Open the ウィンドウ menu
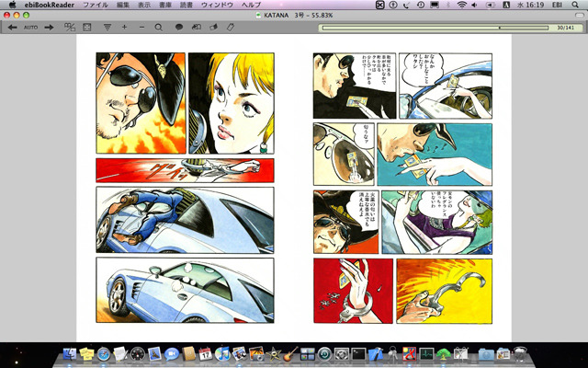Image resolution: width=588 pixels, height=368 pixels. pyautogui.click(x=217, y=5)
